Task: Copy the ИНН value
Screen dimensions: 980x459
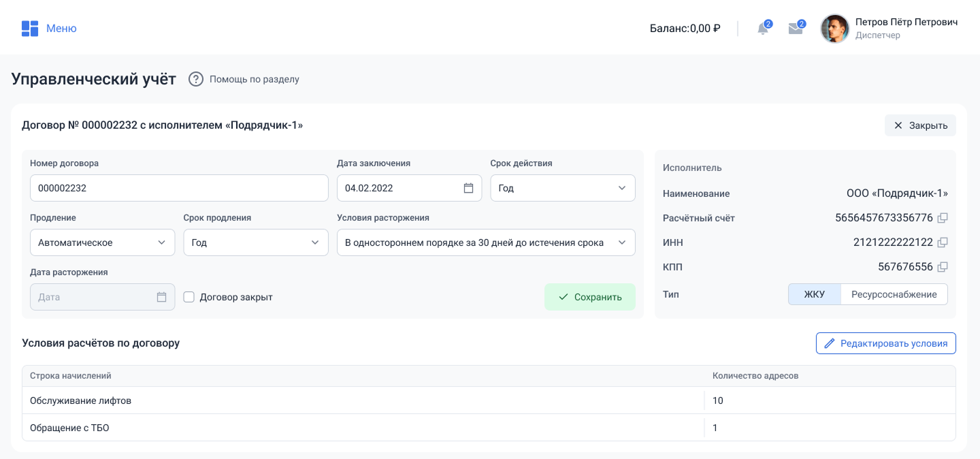Action: pos(943,242)
